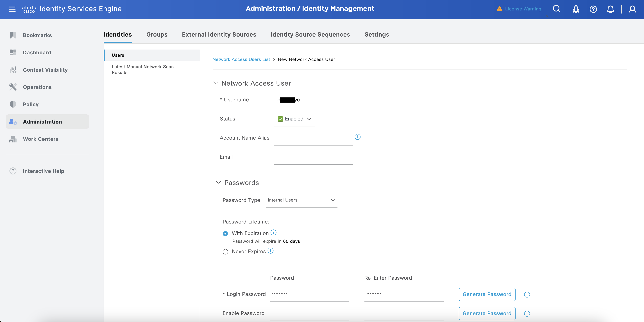Screen dimensions: 644x322
Task: Open Work Centers in the sidebar
Action: click(41, 139)
